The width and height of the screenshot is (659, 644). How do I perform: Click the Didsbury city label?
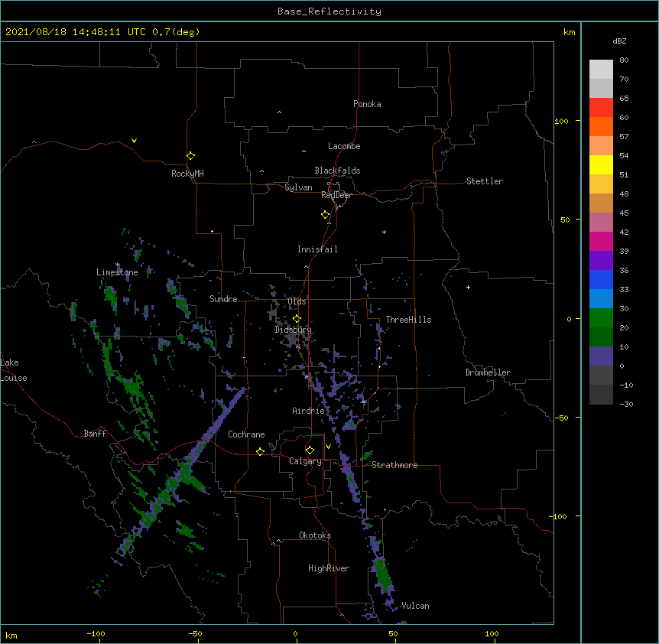click(293, 330)
